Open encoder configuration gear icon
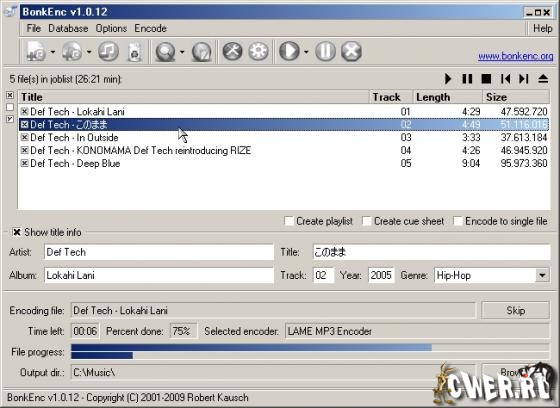Screen dimensions: 560x408 [x=259, y=51]
